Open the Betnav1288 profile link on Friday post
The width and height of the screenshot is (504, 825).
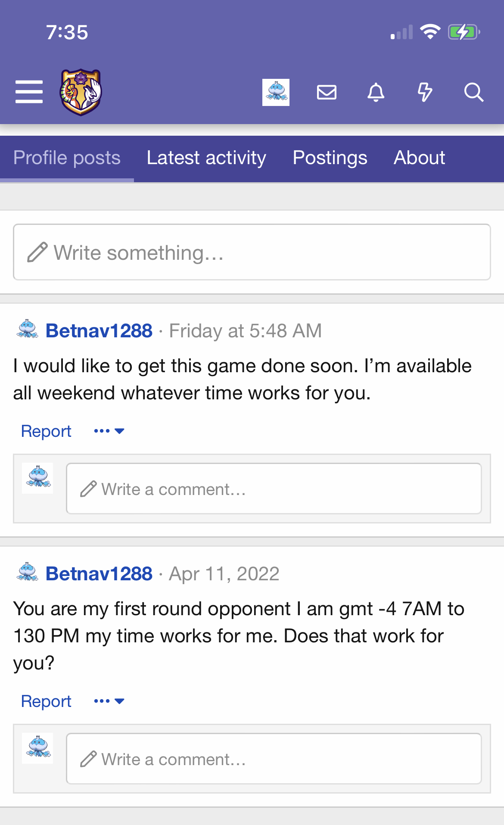point(99,331)
